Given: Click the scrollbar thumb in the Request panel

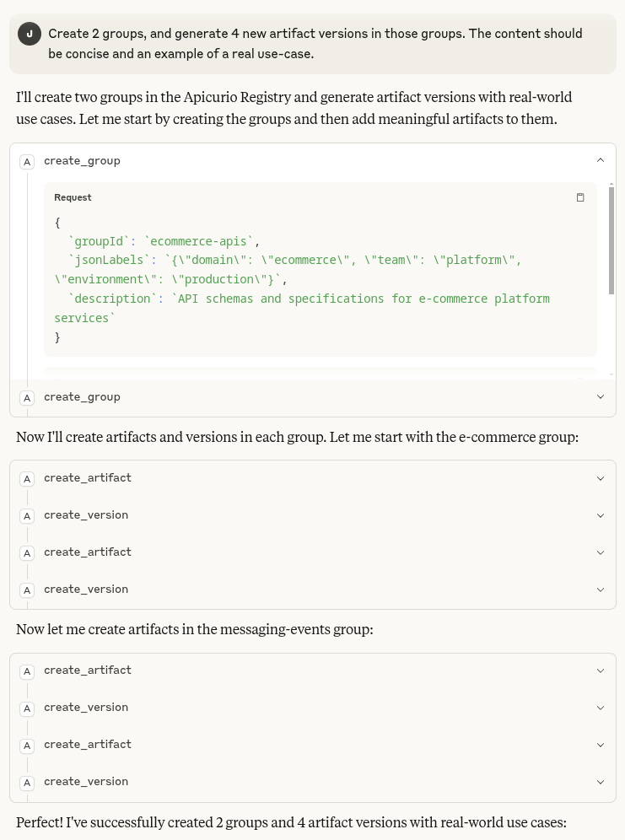Looking at the screenshot, I should click(x=611, y=240).
